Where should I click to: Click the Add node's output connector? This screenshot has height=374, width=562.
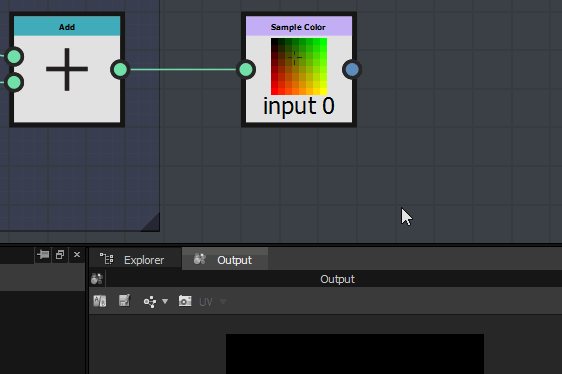120,70
